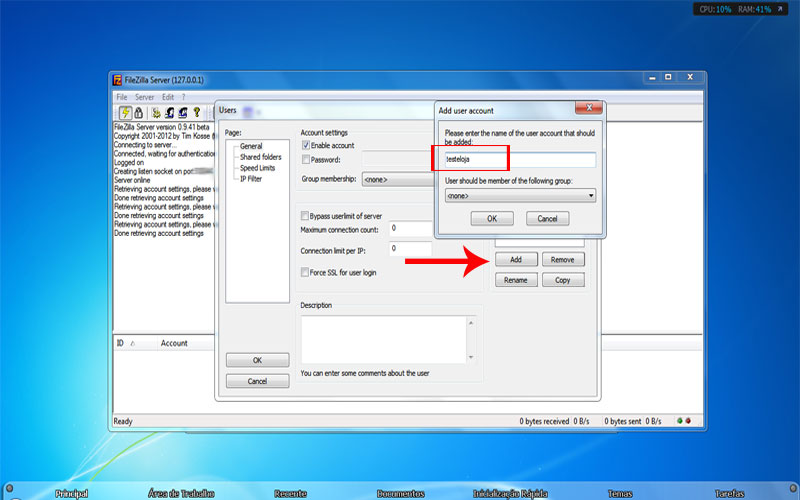Open Group membership dropdown in Users dialog
Image resolution: width=800 pixels, height=500 pixels.
(x=398, y=180)
